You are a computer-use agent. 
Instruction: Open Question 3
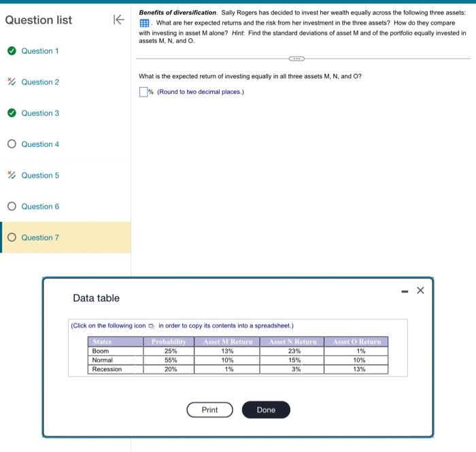[40, 113]
